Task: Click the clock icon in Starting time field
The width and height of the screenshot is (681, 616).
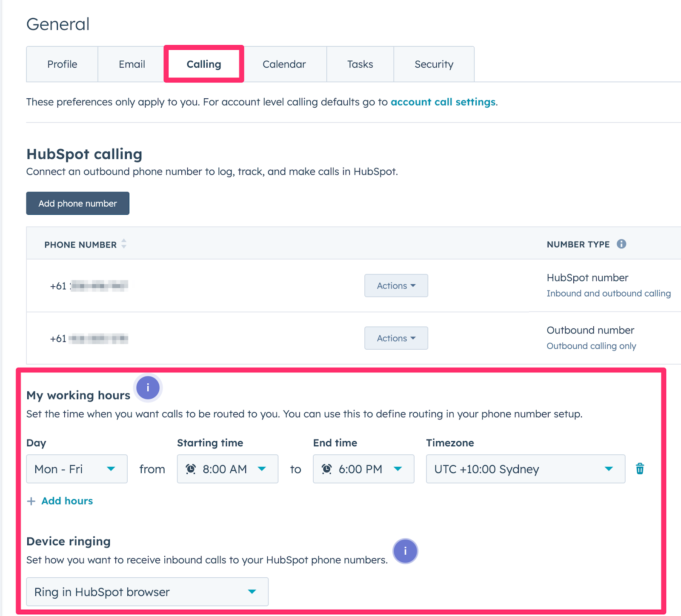Action: click(x=191, y=469)
